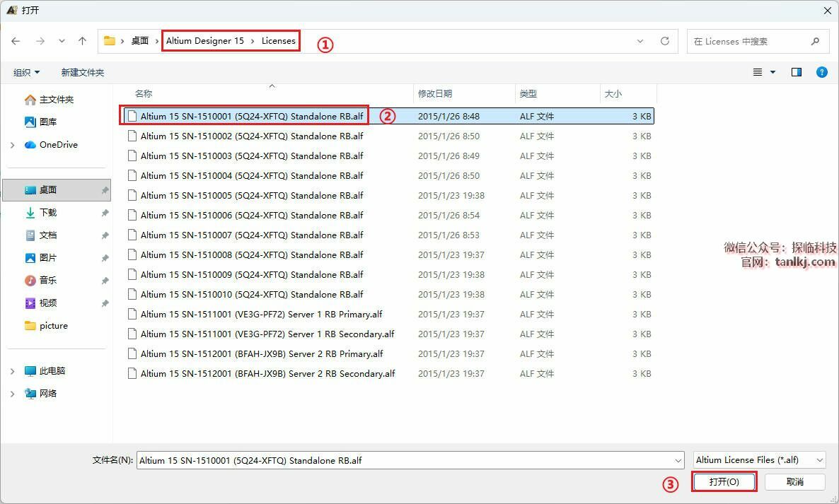Sort by 类型 column
Image resolution: width=839 pixels, height=504 pixels.
(528, 93)
